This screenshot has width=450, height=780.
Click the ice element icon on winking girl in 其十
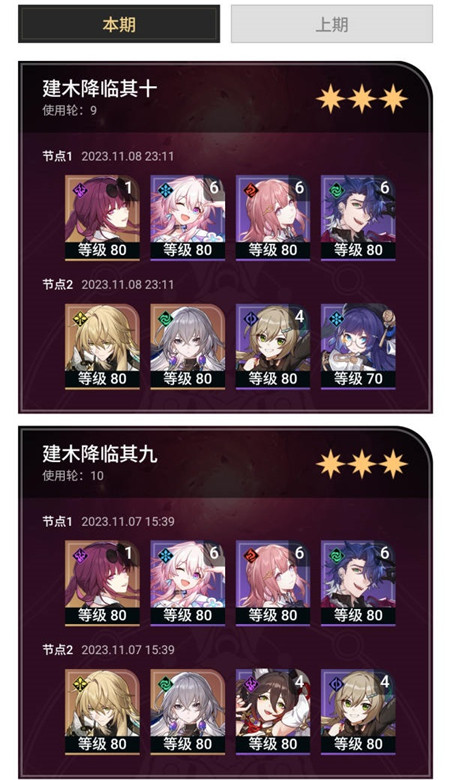click(166, 191)
